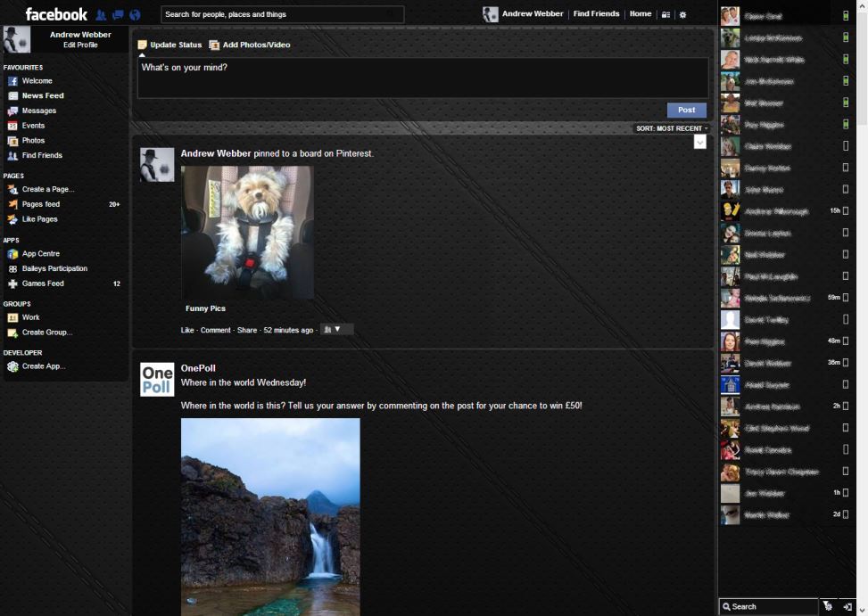This screenshot has height=616, width=868.
Task: Click the Create a Page icon
Action: click(x=12, y=190)
